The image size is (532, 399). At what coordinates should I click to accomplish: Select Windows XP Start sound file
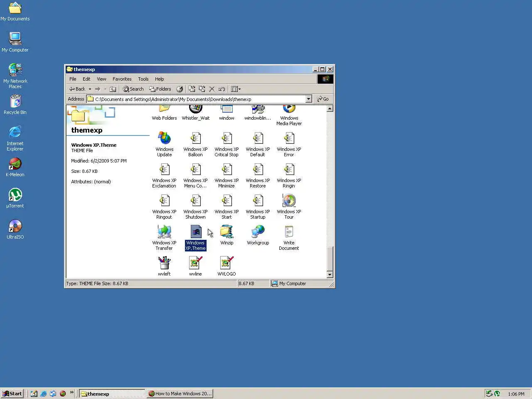click(x=227, y=207)
